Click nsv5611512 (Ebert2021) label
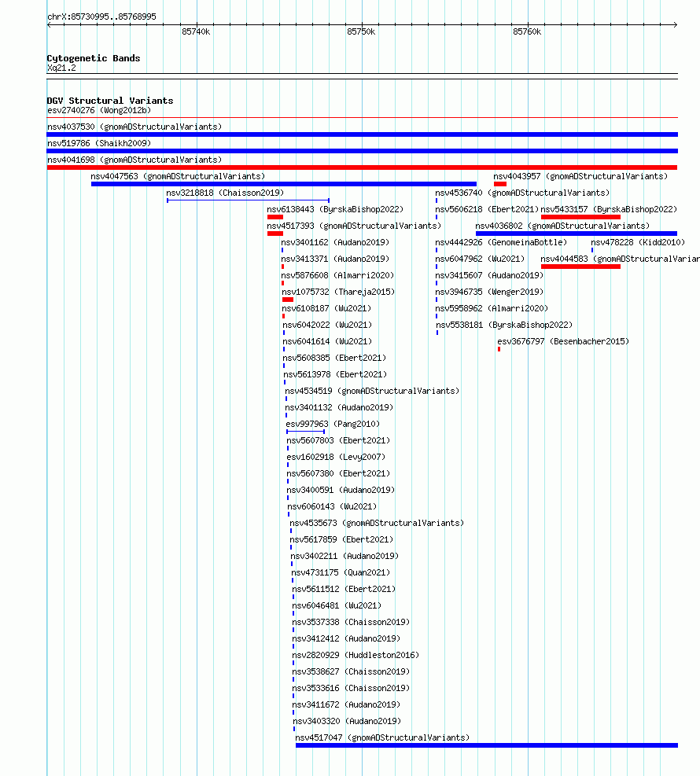700x776 pixels. (x=344, y=589)
